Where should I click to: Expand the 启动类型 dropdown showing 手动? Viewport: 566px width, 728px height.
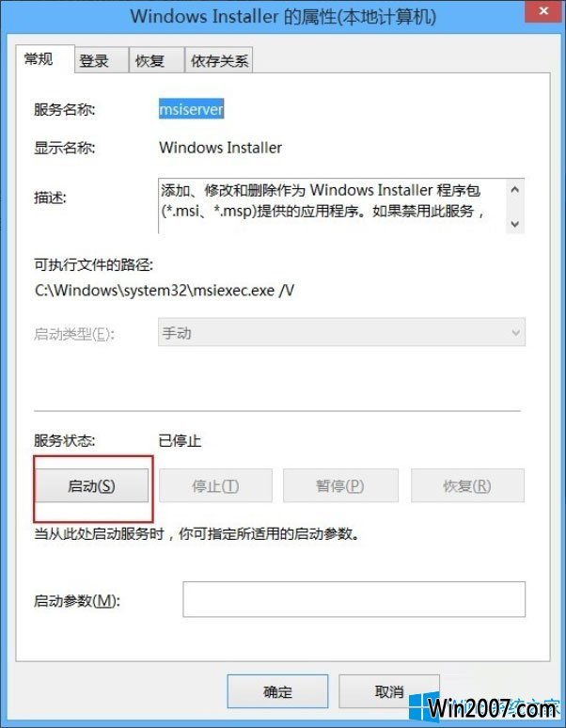(341, 332)
